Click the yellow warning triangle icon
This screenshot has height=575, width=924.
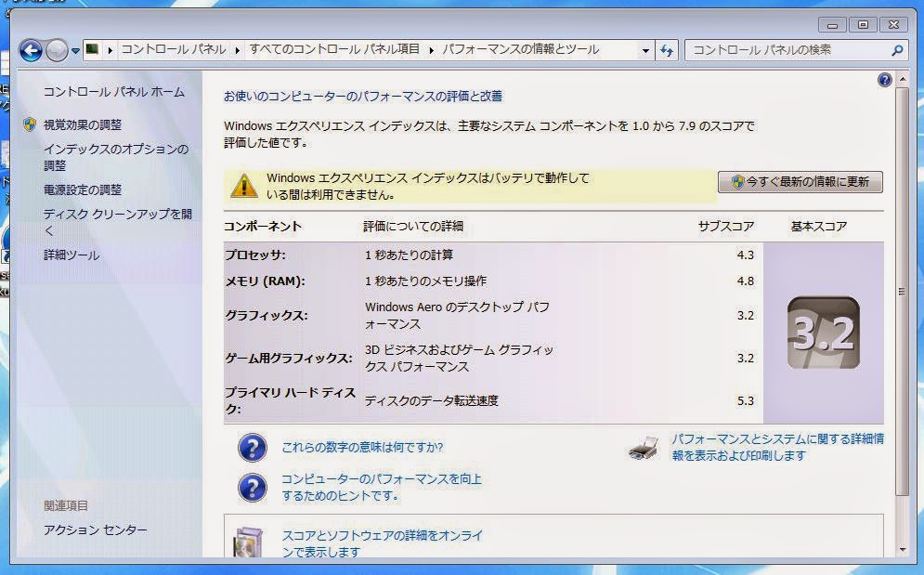point(244,186)
